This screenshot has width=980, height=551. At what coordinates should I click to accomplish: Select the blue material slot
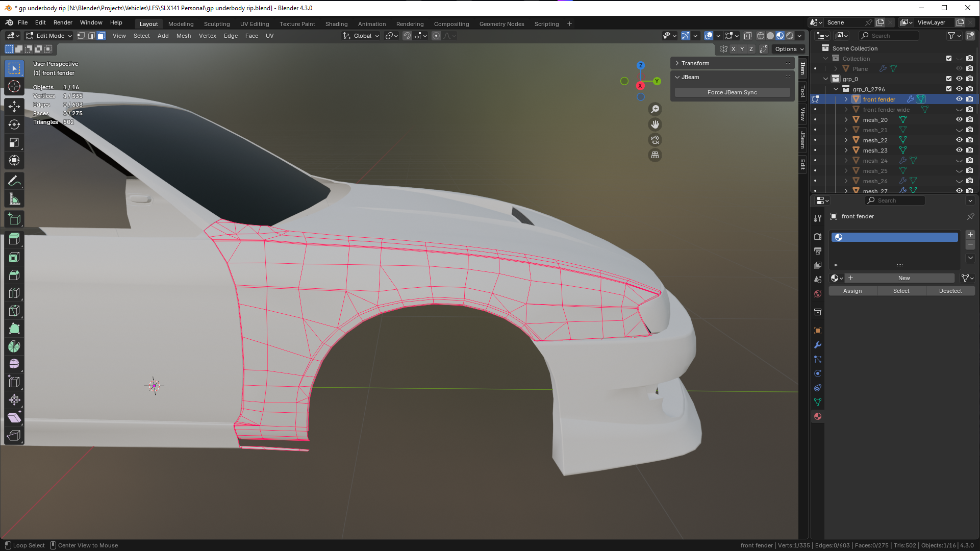(x=894, y=237)
